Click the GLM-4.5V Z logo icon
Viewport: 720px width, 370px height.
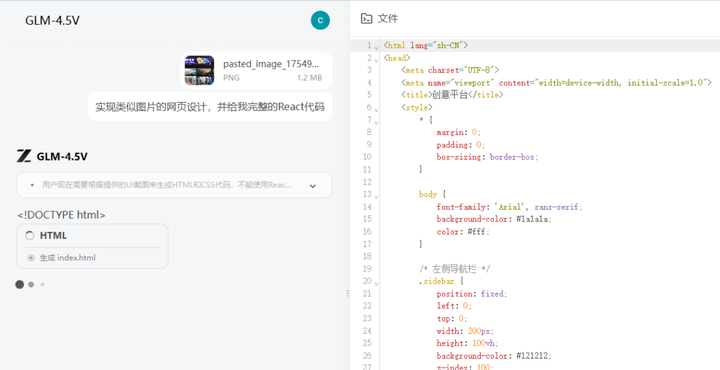click(24, 157)
